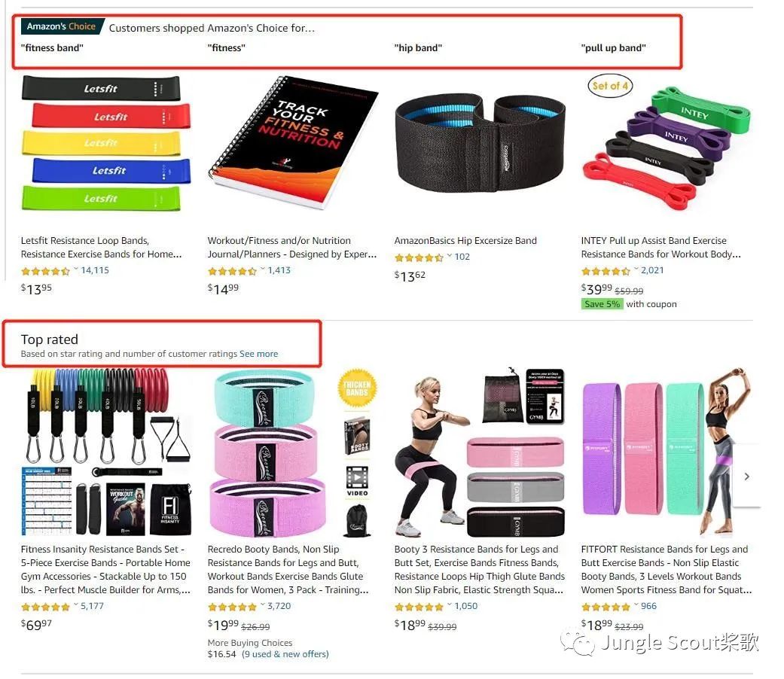Image resolution: width=784 pixels, height=679 pixels.
Task: Open Letsfit Resistance Loop Bands title
Action: click(x=102, y=248)
